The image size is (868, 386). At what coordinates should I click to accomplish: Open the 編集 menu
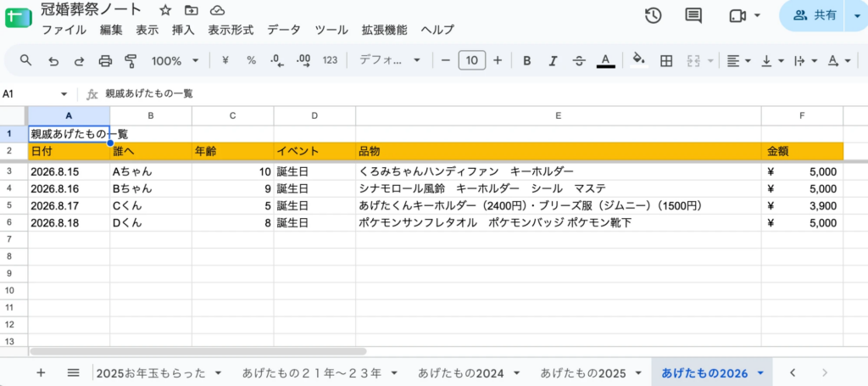point(111,30)
